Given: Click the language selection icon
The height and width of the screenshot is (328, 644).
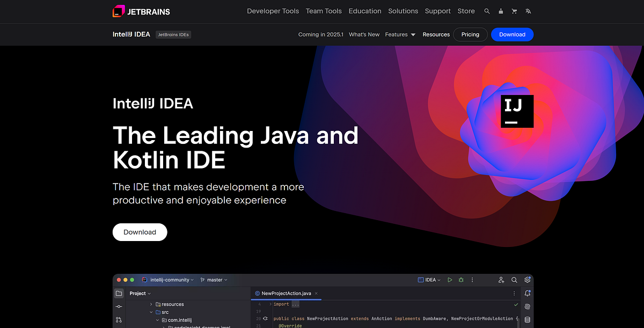Looking at the screenshot, I should 528,11.
